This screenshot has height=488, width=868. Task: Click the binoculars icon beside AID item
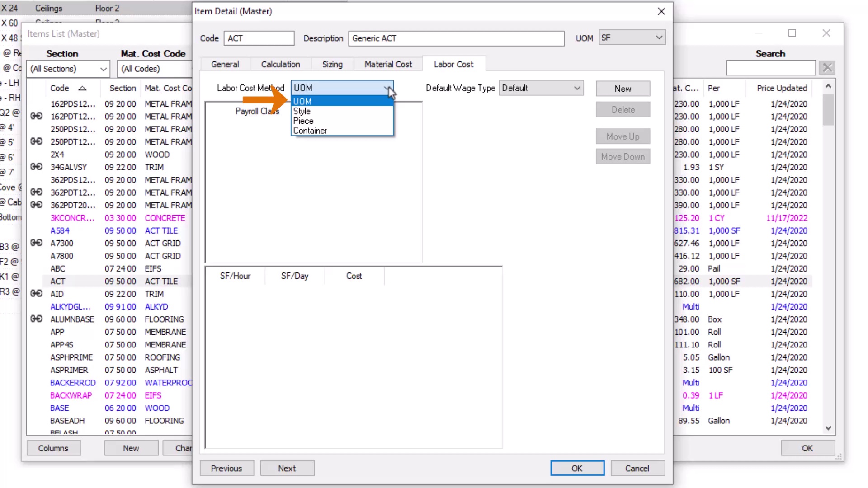pyautogui.click(x=36, y=294)
